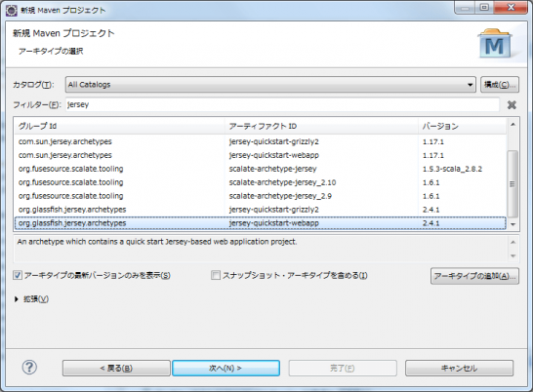Select com.sun.jersey.archetypes jersey-quickstart-grizzly2 row

(261, 141)
